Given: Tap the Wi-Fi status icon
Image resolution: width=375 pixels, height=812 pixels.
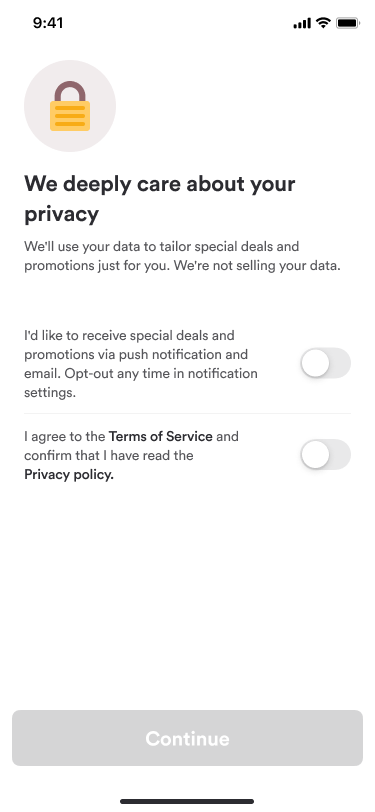Looking at the screenshot, I should (324, 23).
